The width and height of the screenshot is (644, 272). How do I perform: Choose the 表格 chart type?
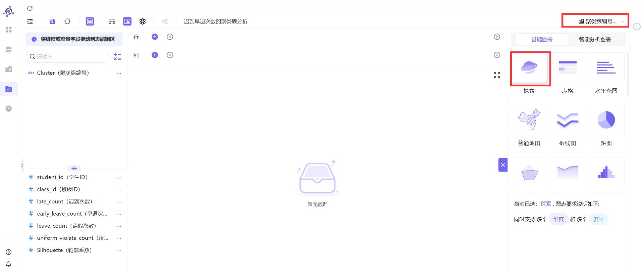(x=568, y=68)
